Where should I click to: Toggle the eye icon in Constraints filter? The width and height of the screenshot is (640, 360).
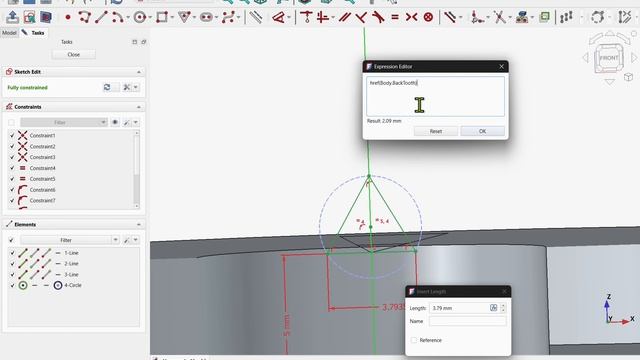(x=115, y=122)
